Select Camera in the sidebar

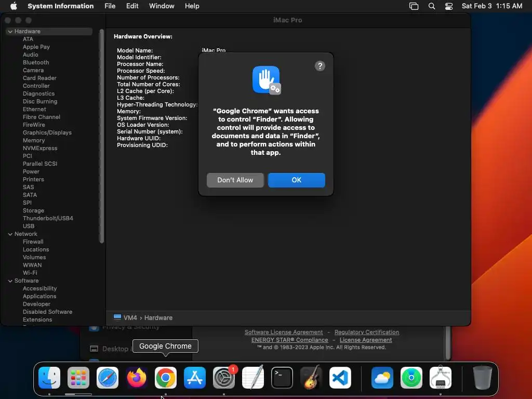coord(33,70)
